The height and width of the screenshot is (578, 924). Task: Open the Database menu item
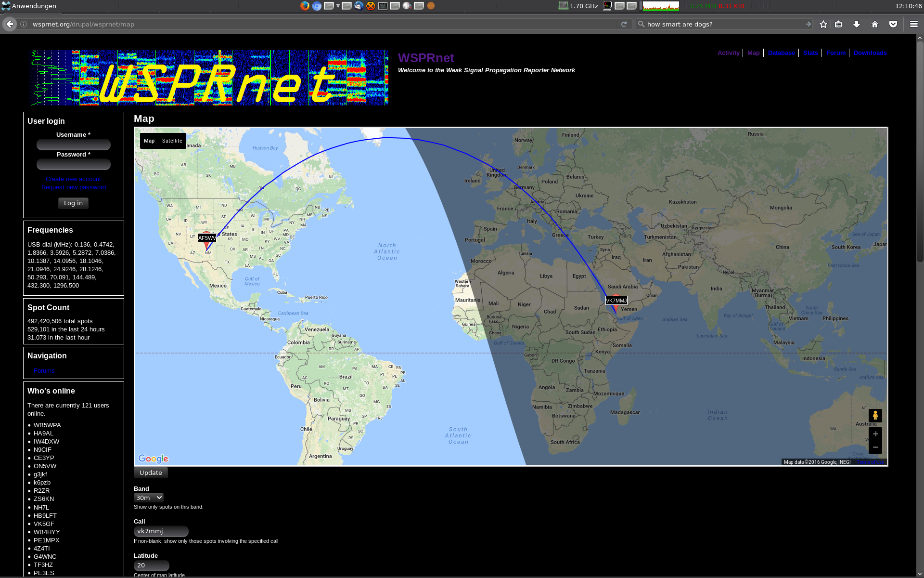pyautogui.click(x=782, y=53)
